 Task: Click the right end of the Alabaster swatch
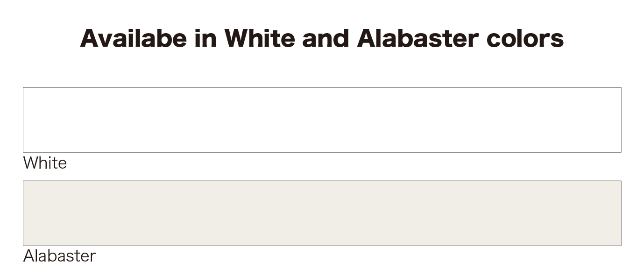tap(616, 213)
